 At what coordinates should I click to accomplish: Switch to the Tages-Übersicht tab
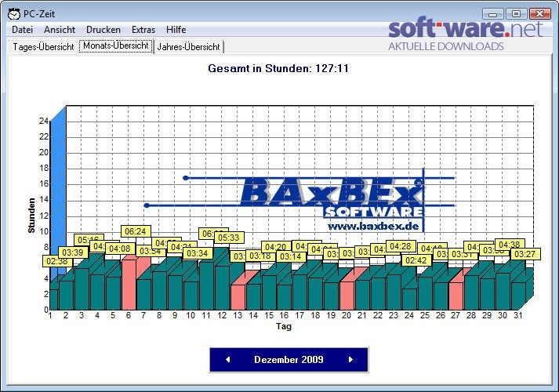coord(43,47)
